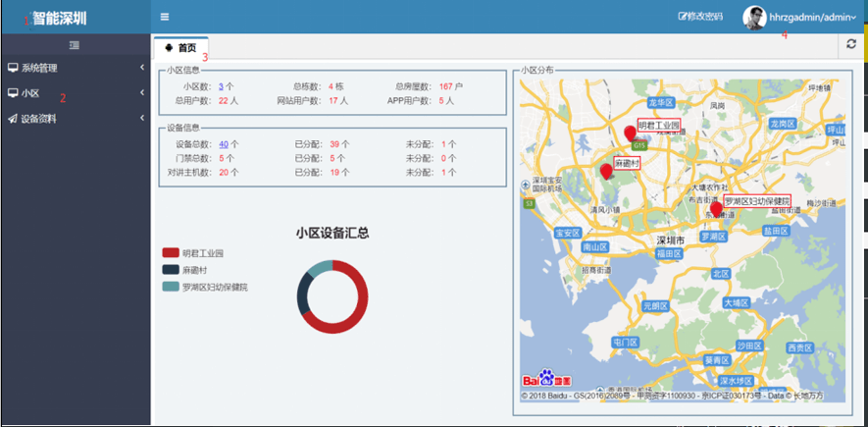868x427 pixels.
Task: Open the 小区数 link value 3
Action: pos(221,86)
